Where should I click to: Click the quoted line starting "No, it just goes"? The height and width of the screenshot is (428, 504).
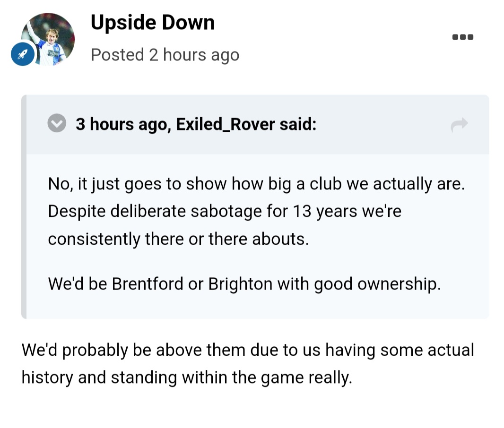pos(256,184)
